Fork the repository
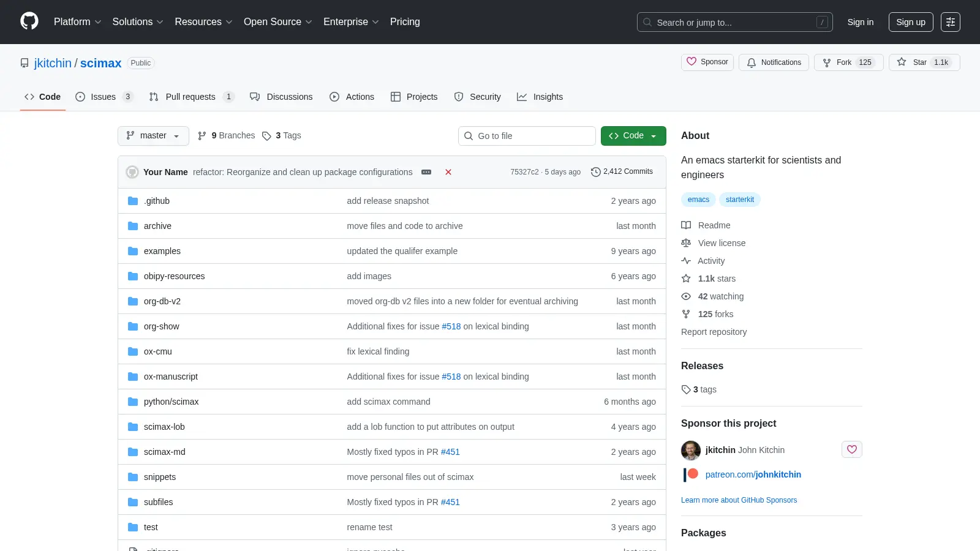 tap(848, 62)
